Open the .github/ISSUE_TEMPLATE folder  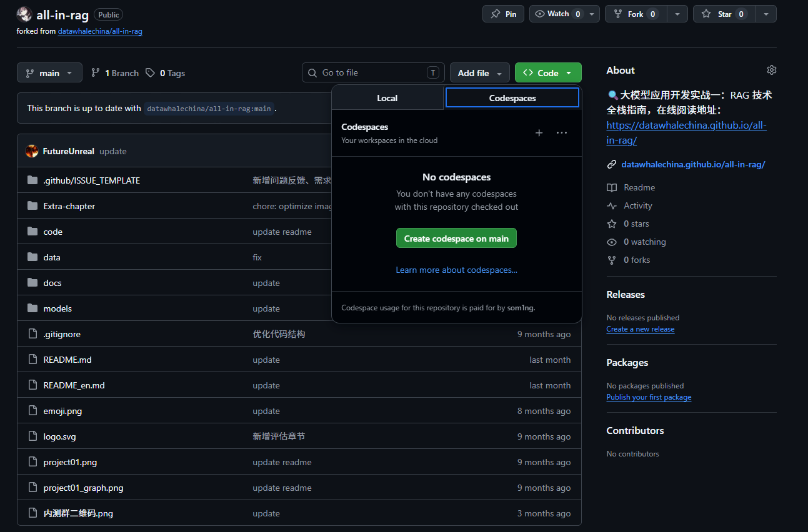[x=92, y=180]
